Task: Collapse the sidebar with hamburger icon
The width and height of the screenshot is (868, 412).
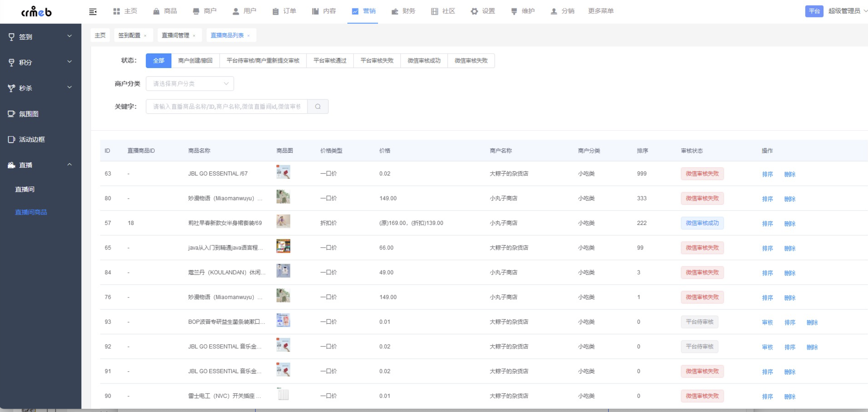Action: click(x=93, y=12)
